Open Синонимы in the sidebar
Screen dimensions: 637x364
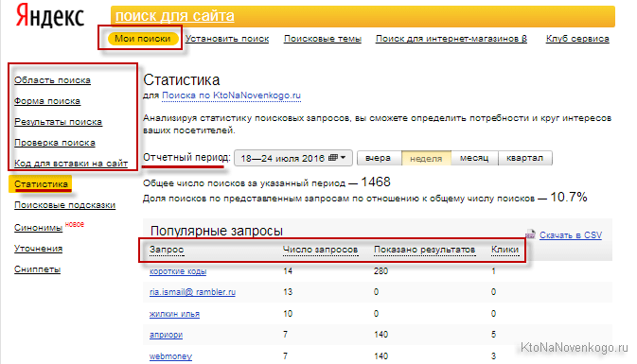[39, 228]
